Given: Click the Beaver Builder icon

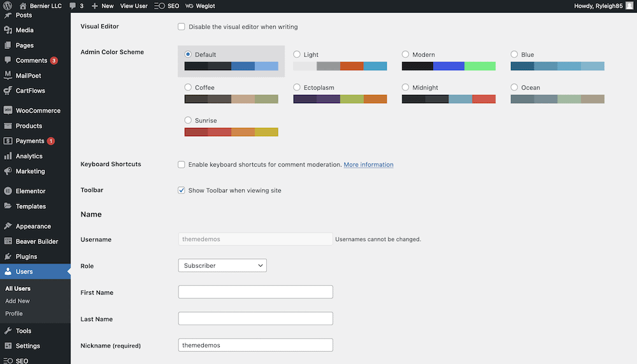Looking at the screenshot, I should pos(8,241).
